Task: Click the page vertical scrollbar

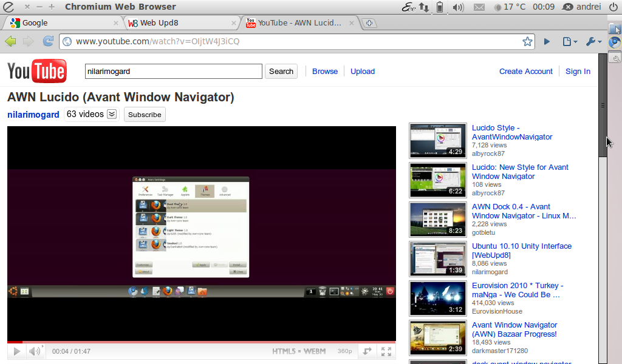Action: tap(603, 107)
